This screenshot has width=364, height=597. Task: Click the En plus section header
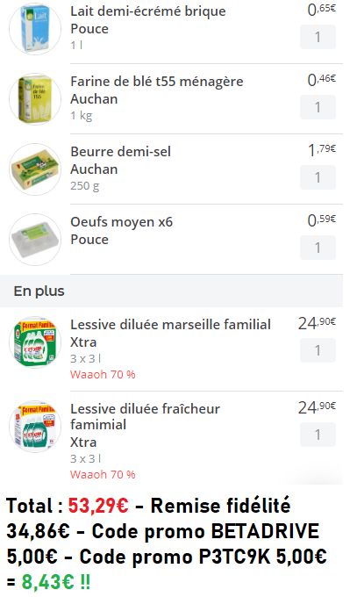(x=171, y=291)
